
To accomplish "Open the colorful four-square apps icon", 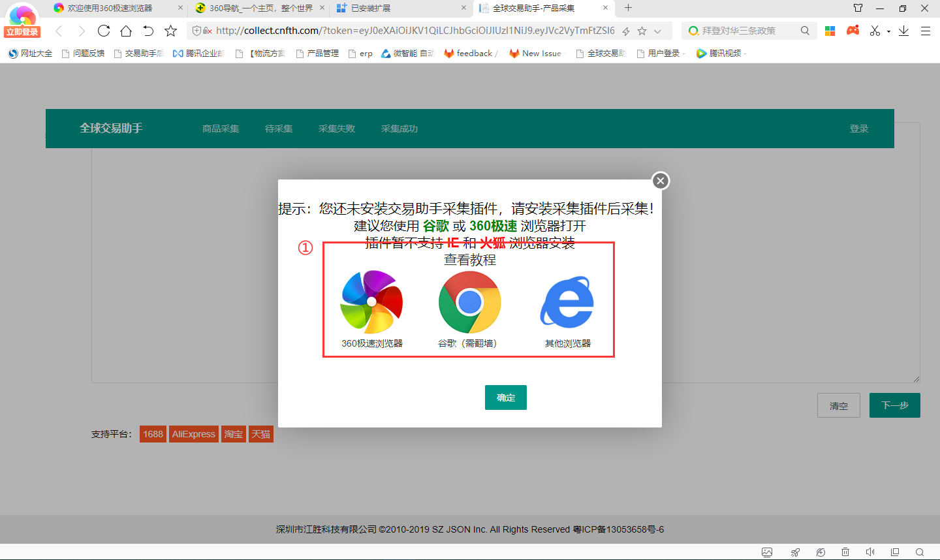I will pos(830,31).
